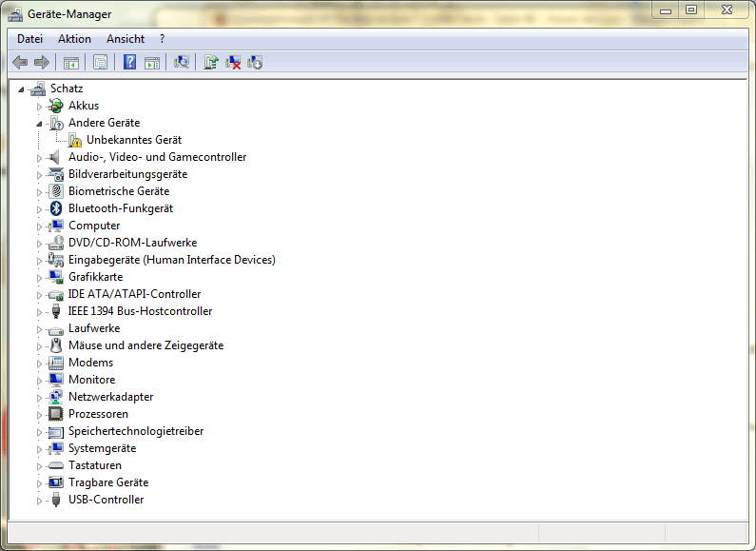Select Eingabegeräte (Human Interface Devices)
Image resolution: width=756 pixels, height=551 pixels.
[x=171, y=260]
